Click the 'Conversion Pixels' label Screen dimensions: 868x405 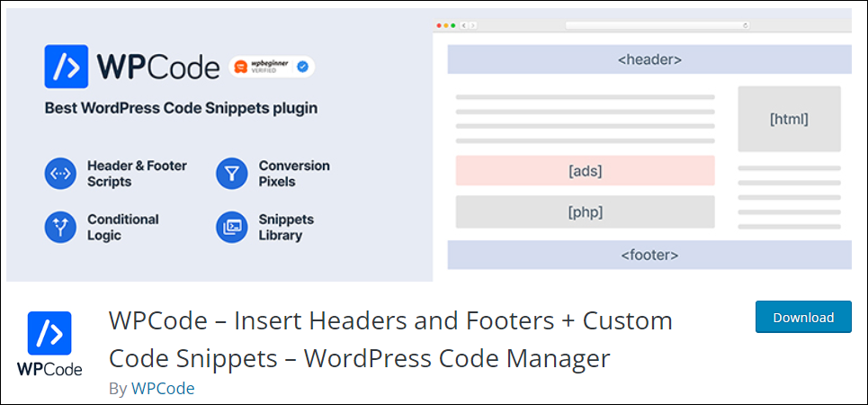pyautogui.click(x=294, y=174)
